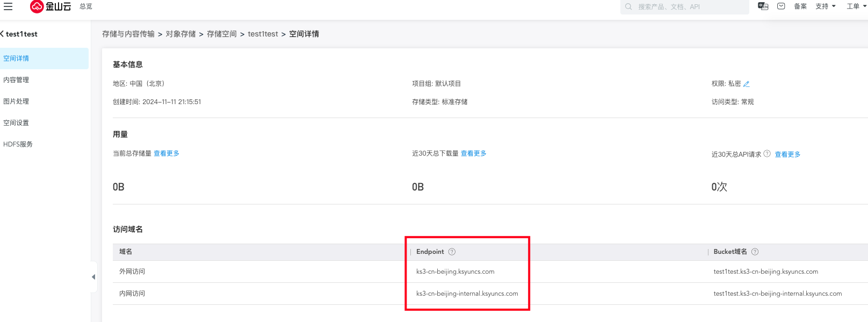Expand the 工单 dropdown menu

tap(856, 6)
